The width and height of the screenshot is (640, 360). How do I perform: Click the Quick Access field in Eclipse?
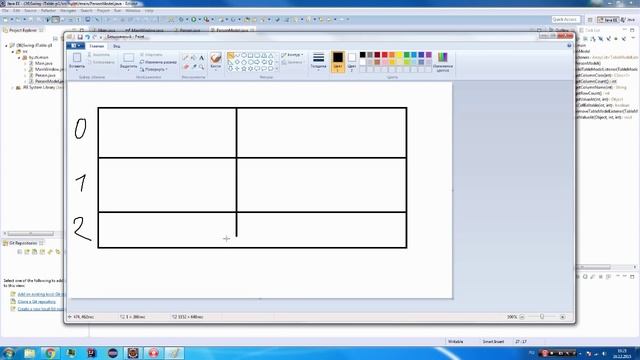(565, 19)
